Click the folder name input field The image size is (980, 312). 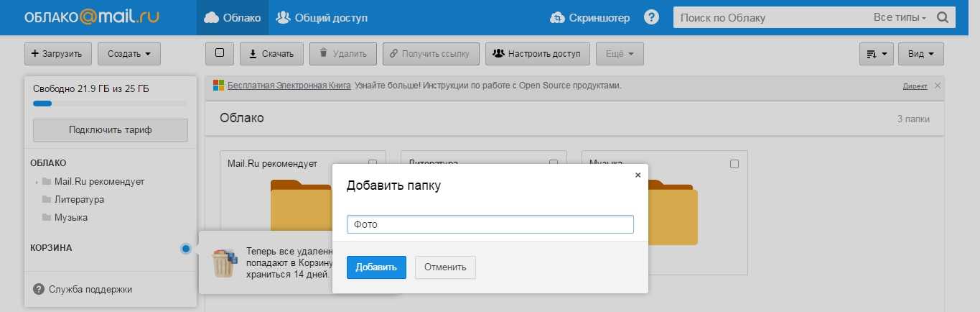pos(490,224)
